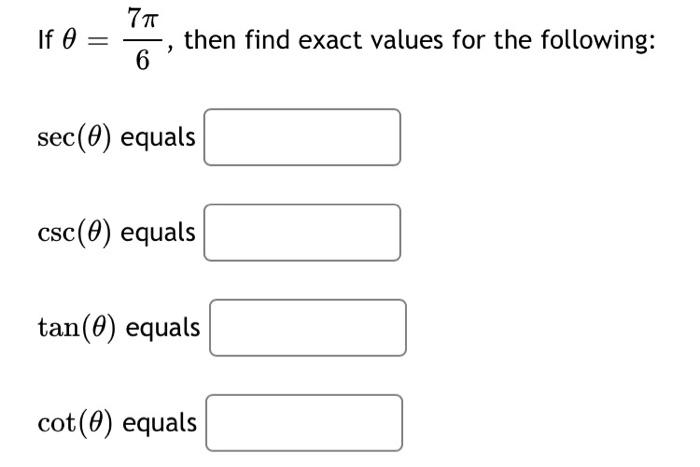The image size is (700, 467).
Task: Select the cot(θ) answer field
Action: point(304,423)
